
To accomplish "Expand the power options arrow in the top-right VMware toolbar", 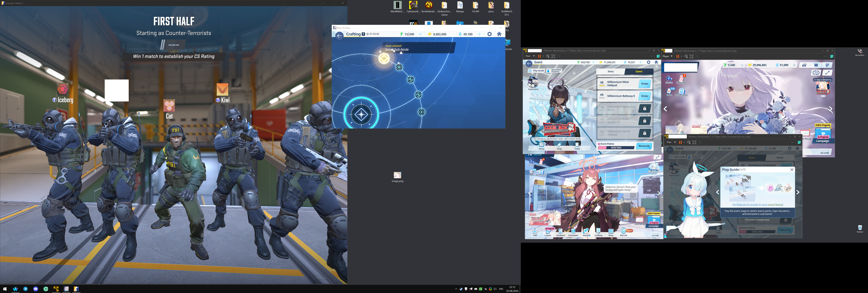I will click(681, 56).
